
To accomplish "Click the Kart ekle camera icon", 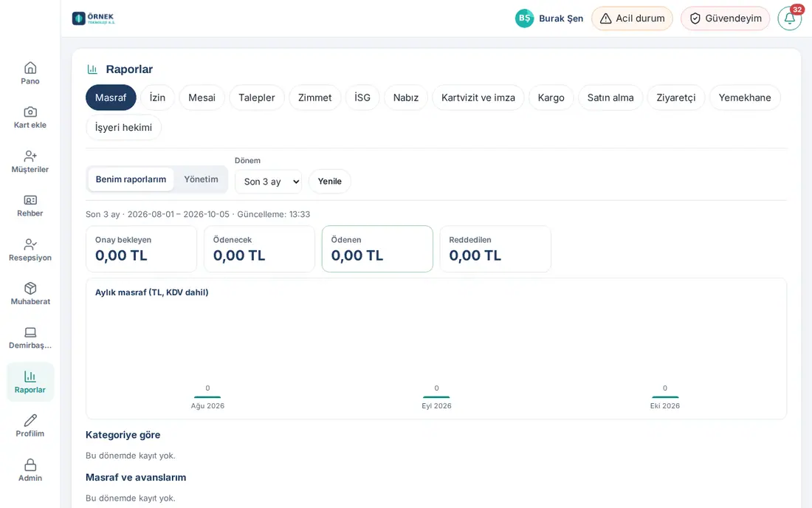I will [30, 111].
